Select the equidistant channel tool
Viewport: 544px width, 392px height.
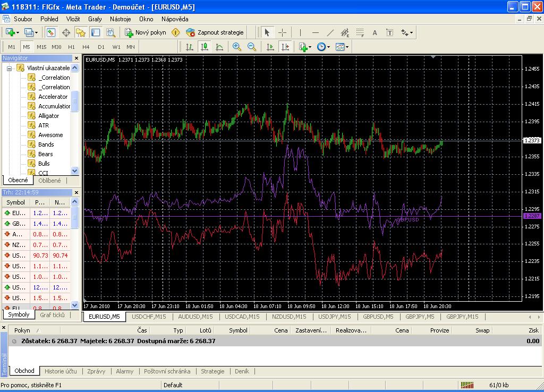(x=345, y=32)
